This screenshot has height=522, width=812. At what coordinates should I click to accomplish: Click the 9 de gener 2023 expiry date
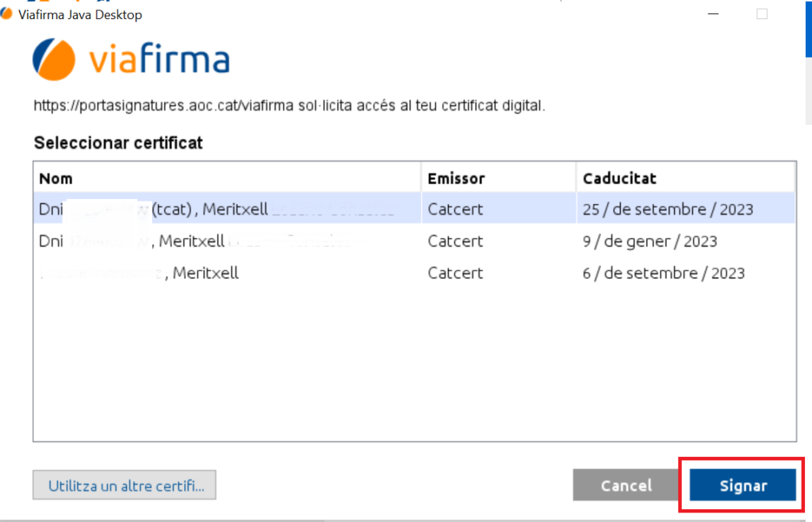[x=649, y=241]
